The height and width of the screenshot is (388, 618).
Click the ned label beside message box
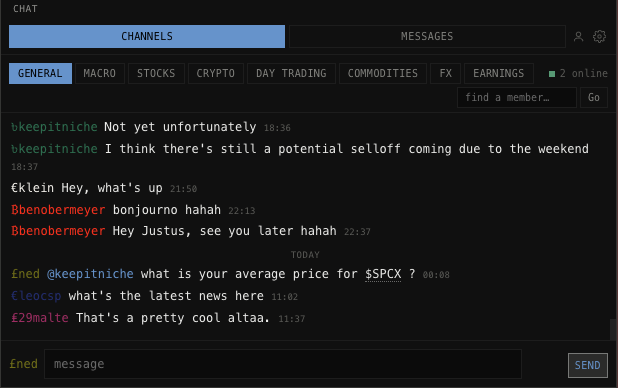[x=24, y=364]
